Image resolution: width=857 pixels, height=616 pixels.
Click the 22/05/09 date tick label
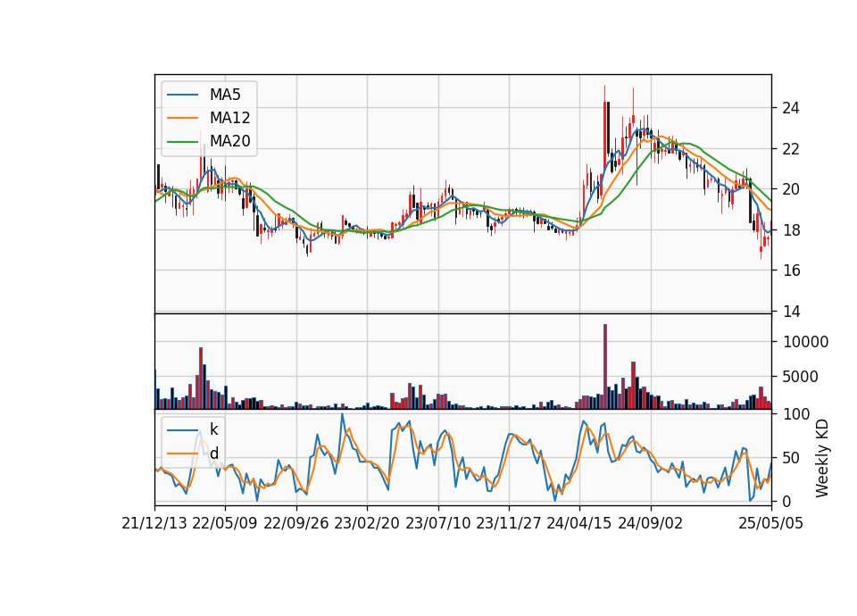[x=225, y=524]
